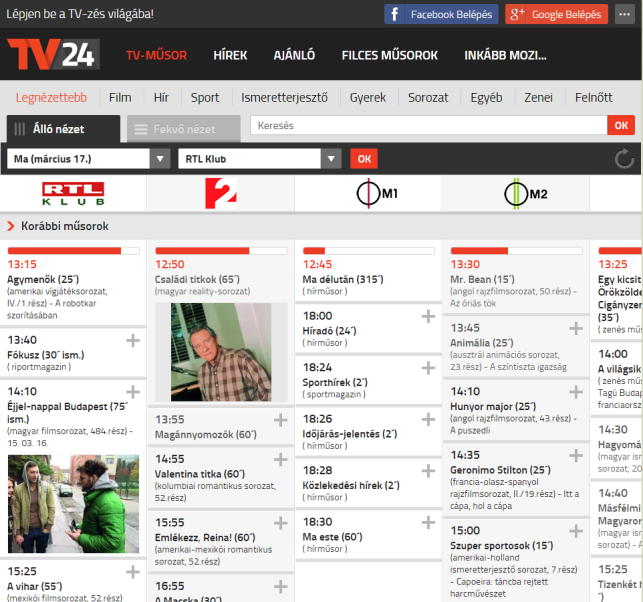Add Éjjel-nappal Budapest 14:10 with plus
Image resolution: width=643 pixels, height=602 pixels.
pos(133,392)
